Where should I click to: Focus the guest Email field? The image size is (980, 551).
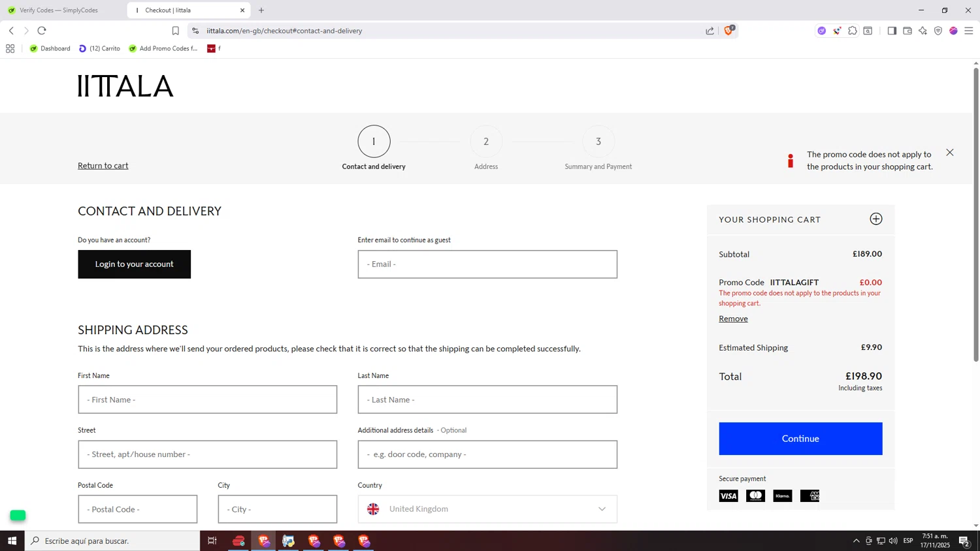click(x=487, y=264)
